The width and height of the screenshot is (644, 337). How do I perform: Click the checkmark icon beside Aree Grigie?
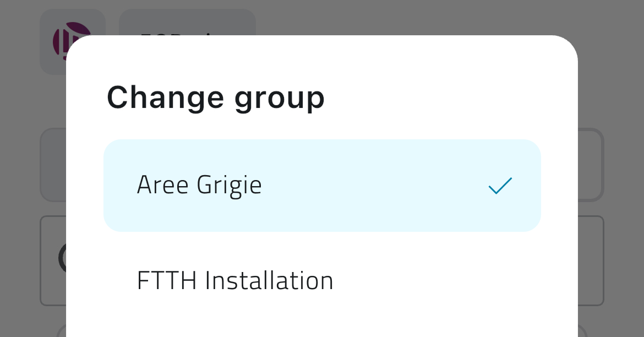click(500, 186)
